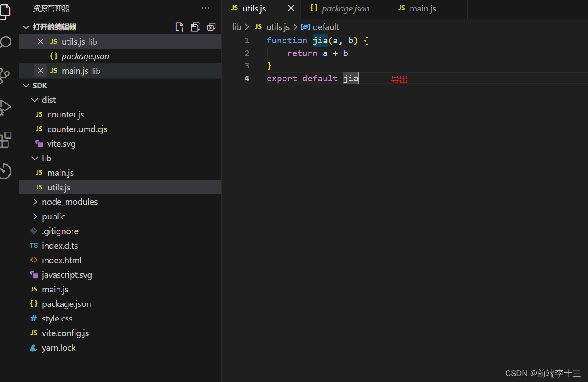The width and height of the screenshot is (588, 382).
Task: Collapse the dist folder
Action: point(34,100)
